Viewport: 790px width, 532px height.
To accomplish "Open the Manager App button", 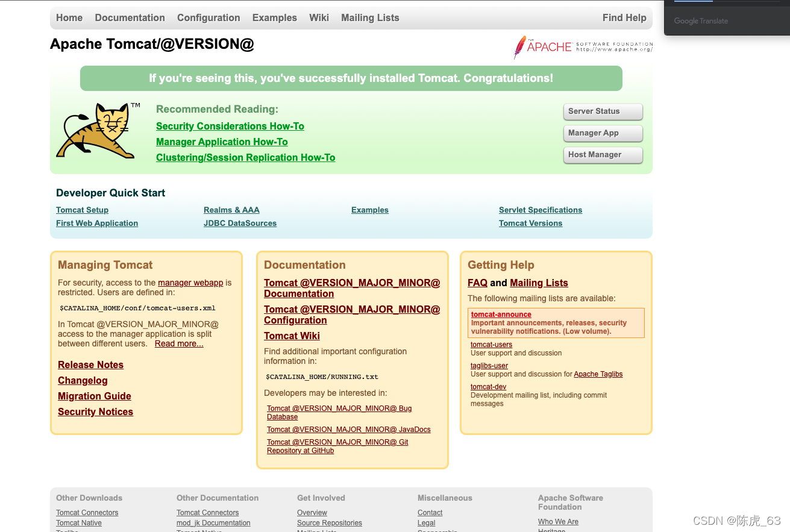I will tap(603, 133).
